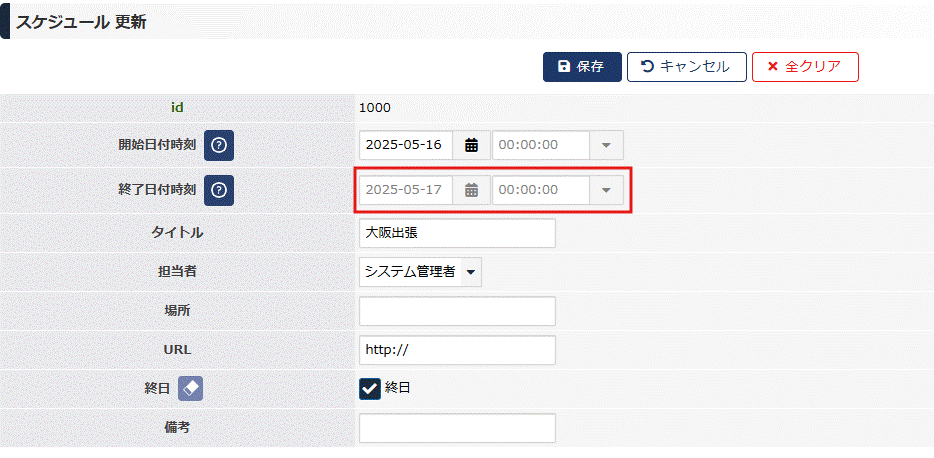Click the キャンセル button
934x458 pixels.
coord(687,67)
